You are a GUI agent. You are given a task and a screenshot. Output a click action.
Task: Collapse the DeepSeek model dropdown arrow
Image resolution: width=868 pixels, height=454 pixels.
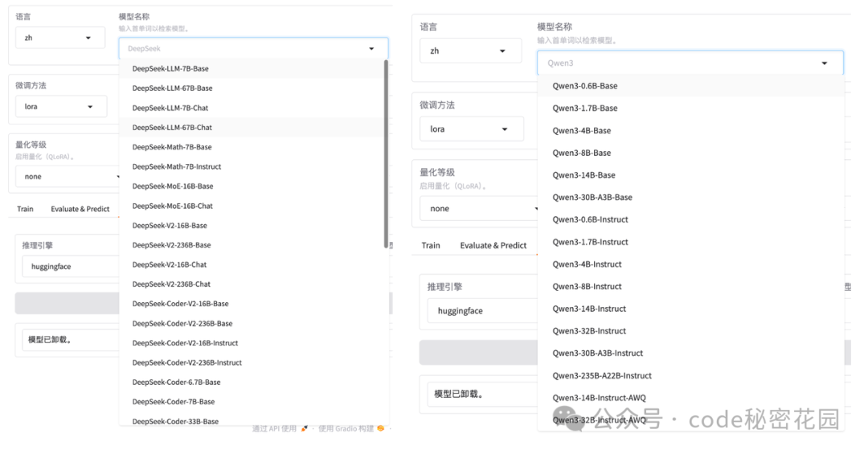[x=371, y=49]
